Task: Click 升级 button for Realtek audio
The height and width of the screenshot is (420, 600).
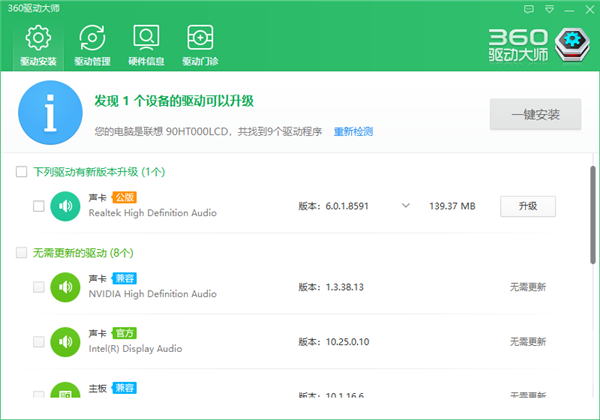Action: click(x=527, y=206)
